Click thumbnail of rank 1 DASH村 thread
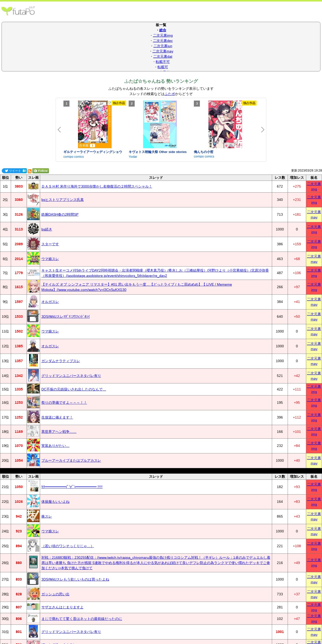 [33, 186]
